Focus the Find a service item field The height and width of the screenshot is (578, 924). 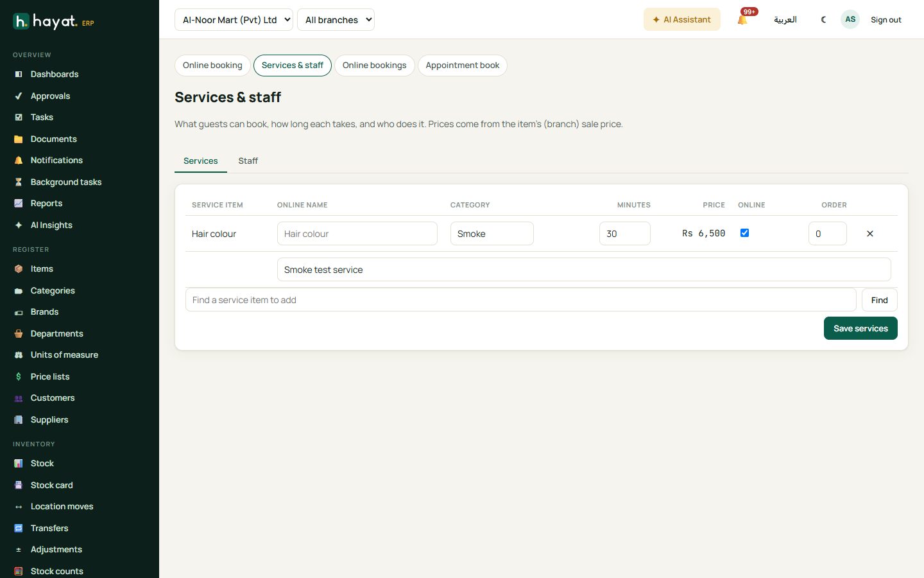pos(521,300)
